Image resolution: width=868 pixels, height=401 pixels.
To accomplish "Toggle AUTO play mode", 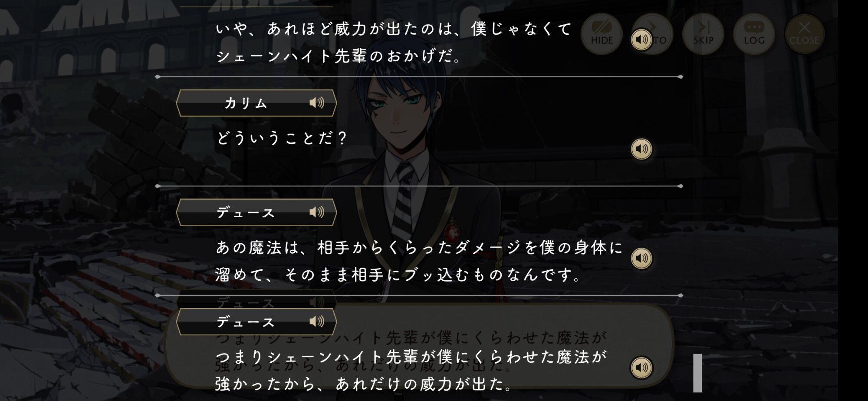I will click(x=655, y=34).
